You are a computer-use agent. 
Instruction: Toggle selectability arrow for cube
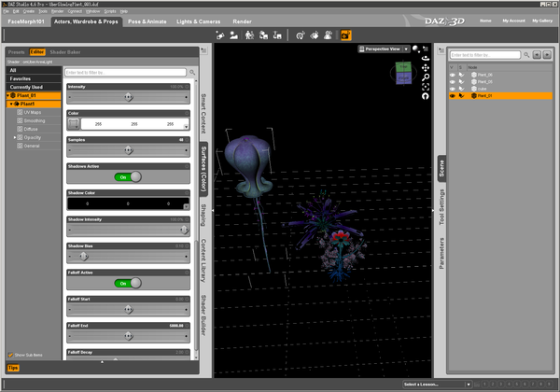(462, 89)
